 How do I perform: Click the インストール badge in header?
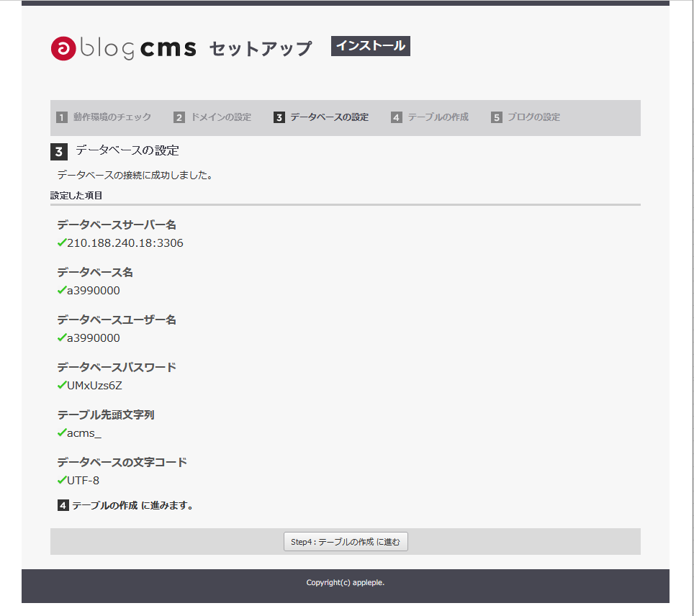point(370,46)
